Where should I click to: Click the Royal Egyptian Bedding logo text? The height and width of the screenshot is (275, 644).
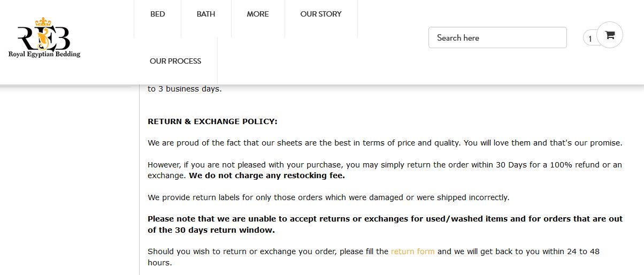44,54
